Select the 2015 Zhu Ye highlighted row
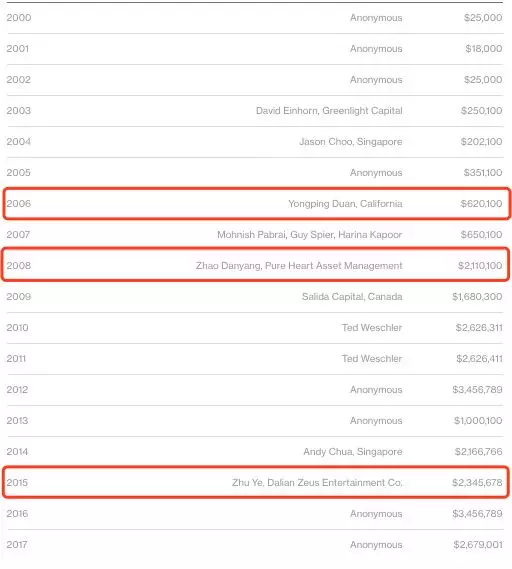The height and width of the screenshot is (569, 512). tap(256, 482)
